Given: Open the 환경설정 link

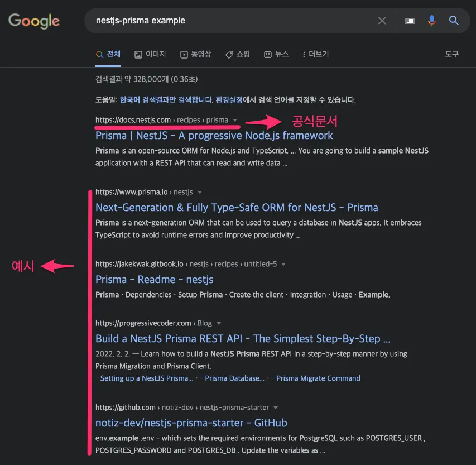Looking at the screenshot, I should pos(229,100).
